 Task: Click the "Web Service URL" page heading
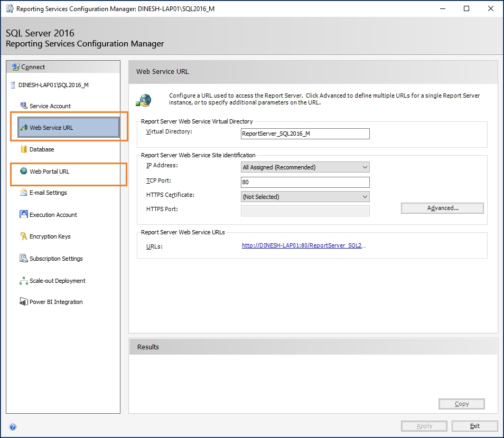(163, 72)
